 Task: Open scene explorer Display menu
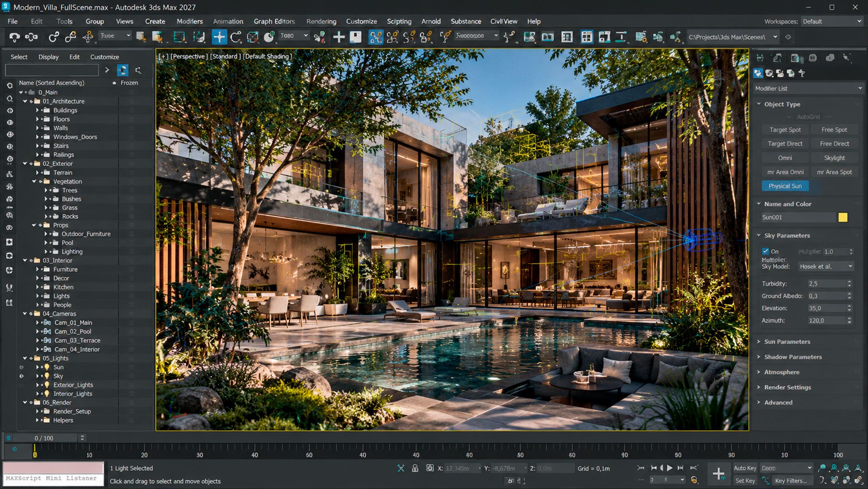tap(48, 57)
